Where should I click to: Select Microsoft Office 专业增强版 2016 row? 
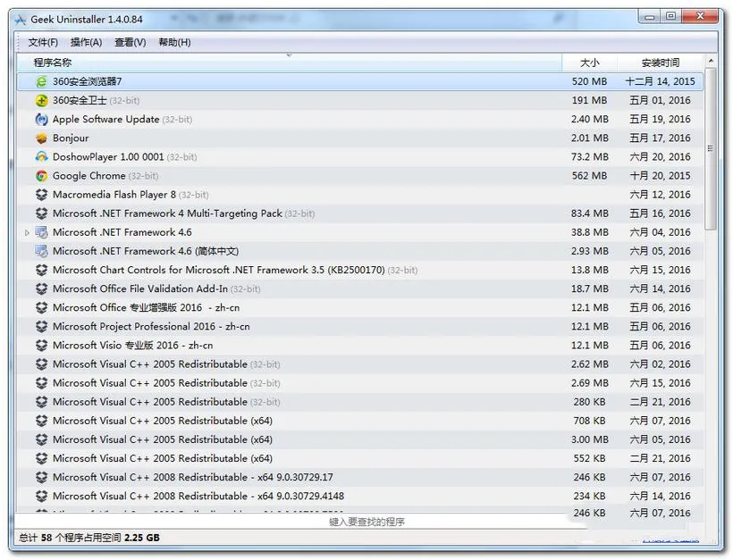coord(360,308)
